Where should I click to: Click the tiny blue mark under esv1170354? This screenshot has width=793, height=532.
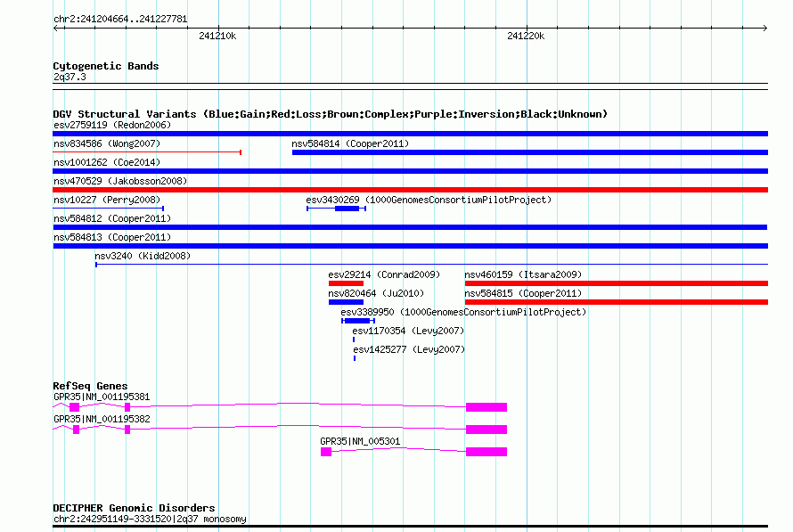pyautogui.click(x=354, y=340)
